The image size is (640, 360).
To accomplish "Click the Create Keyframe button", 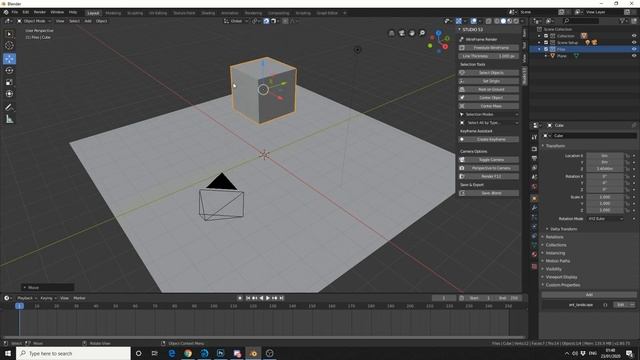I will [489, 140].
